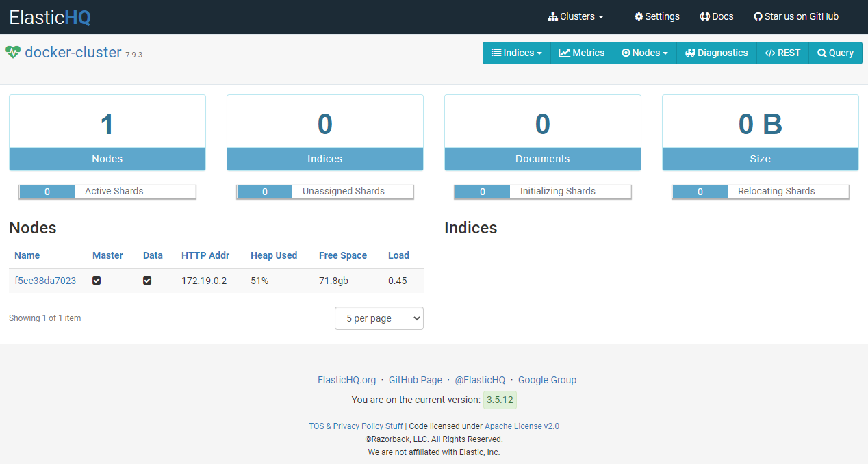The image size is (868, 464).
Task: Click the Nodes bullseye icon
Action: pyautogui.click(x=626, y=53)
